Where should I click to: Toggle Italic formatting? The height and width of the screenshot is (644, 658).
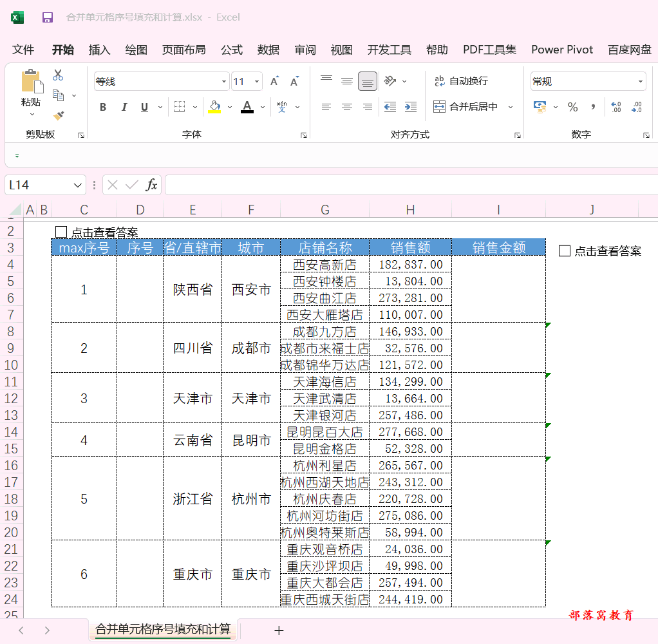[124, 107]
